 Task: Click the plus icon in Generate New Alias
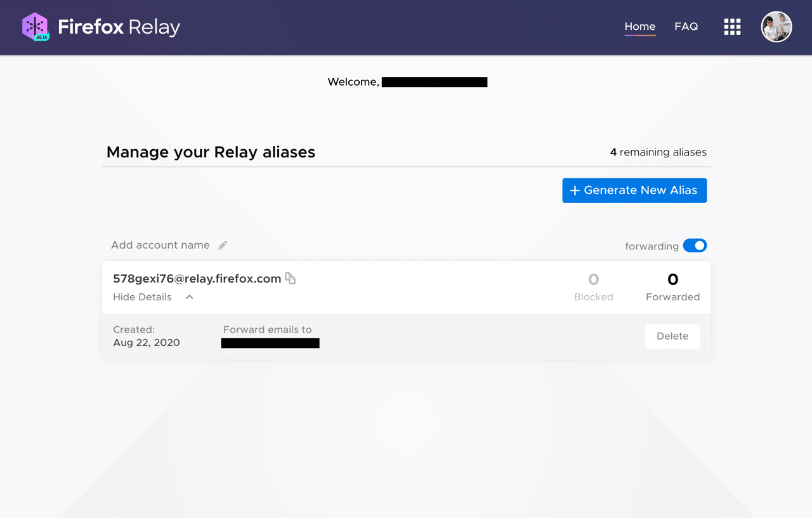(x=574, y=190)
